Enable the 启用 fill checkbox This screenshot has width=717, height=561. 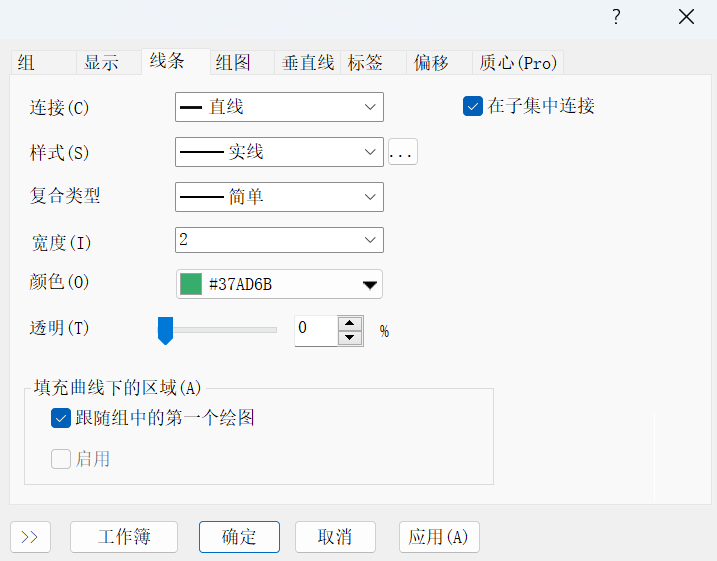pyautogui.click(x=61, y=459)
